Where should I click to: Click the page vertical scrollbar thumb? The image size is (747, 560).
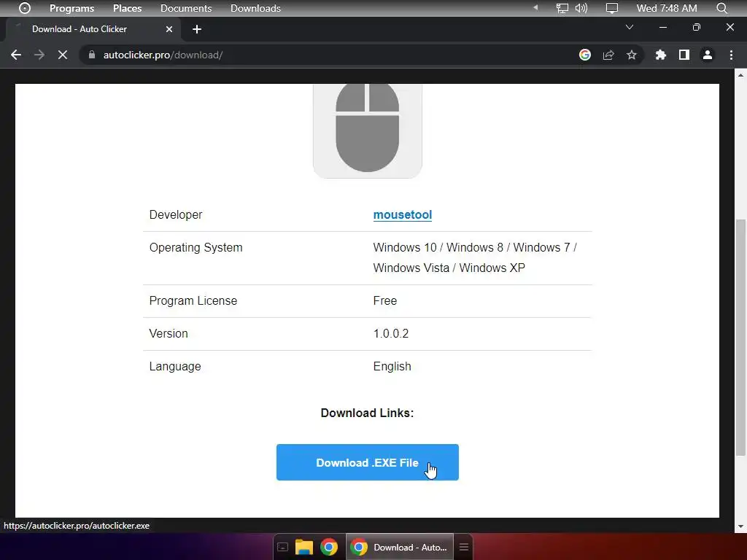741,337
